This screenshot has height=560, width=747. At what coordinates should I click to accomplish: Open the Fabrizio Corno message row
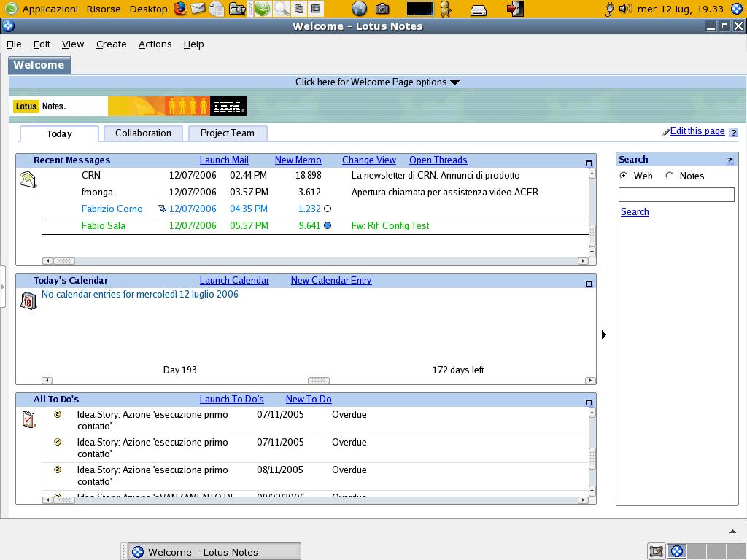315,209
